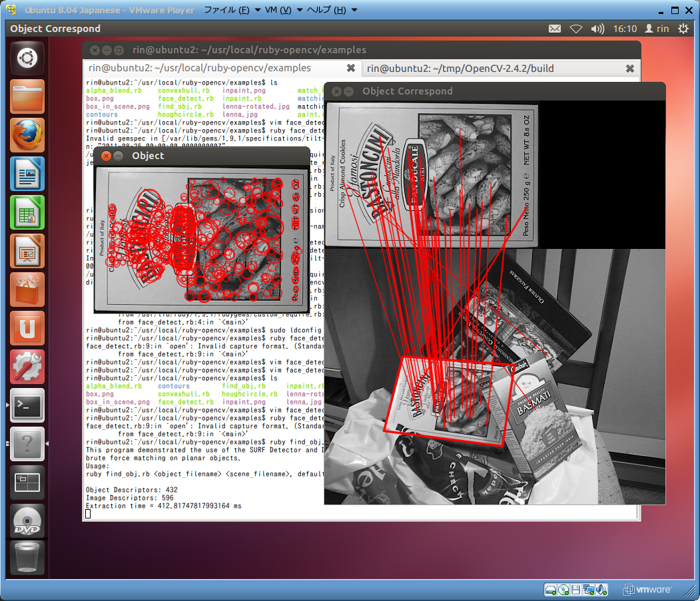This screenshot has width=700, height=601.
Task: Open the session gear menu
Action: [x=683, y=29]
